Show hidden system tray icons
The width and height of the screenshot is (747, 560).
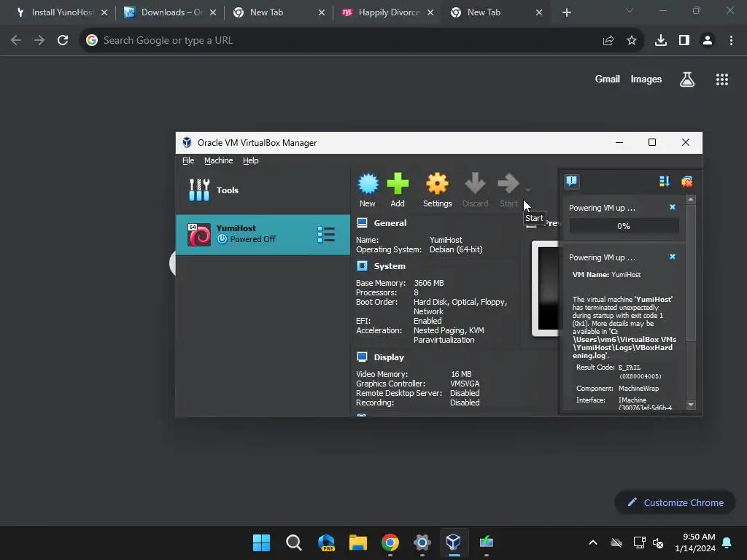592,542
